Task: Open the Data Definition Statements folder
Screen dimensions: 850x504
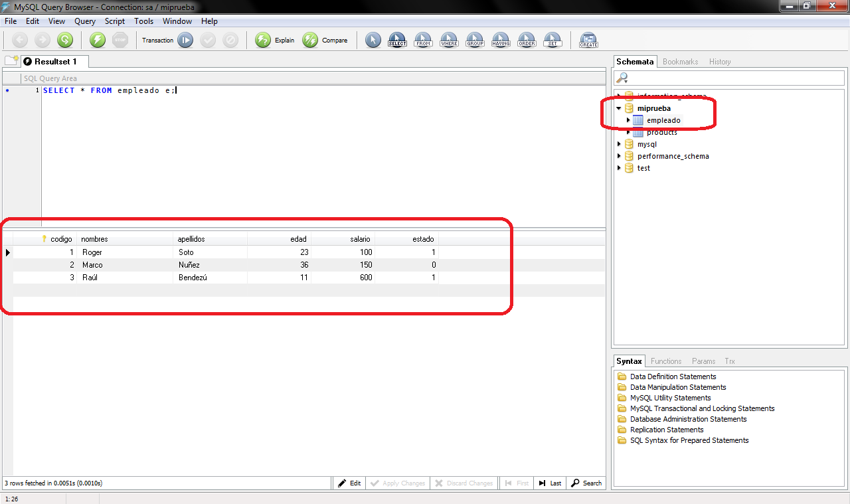Action: click(x=672, y=377)
